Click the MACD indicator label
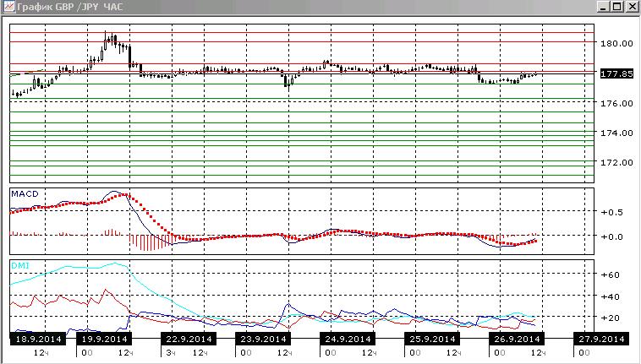 point(25,194)
